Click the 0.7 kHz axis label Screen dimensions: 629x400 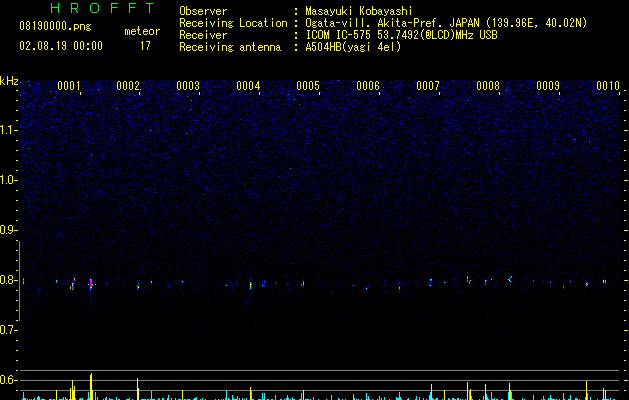click(9, 330)
